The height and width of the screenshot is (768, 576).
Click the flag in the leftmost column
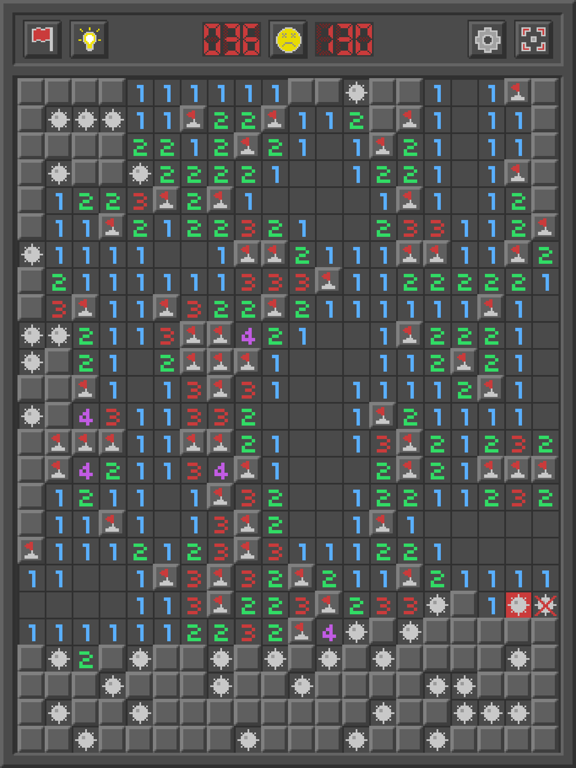point(31,552)
